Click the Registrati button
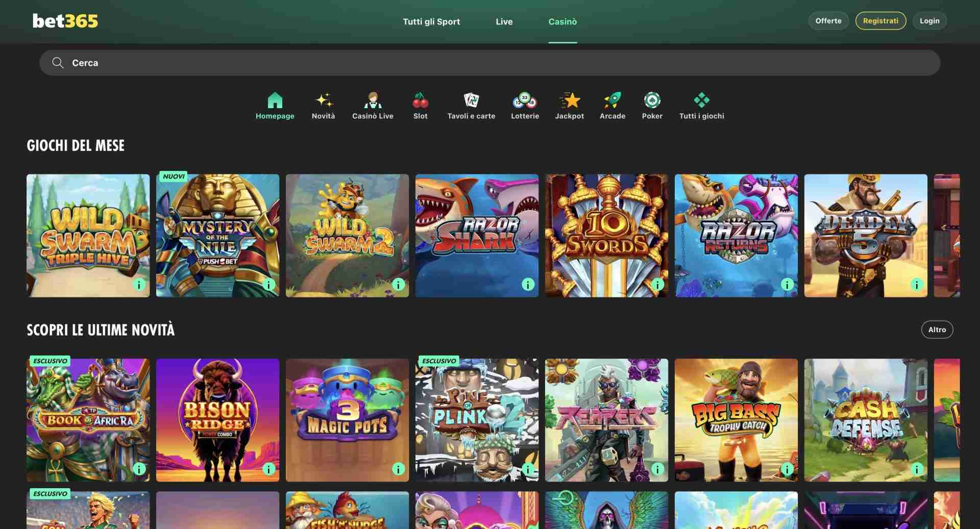This screenshot has height=529, width=980. pyautogui.click(x=880, y=21)
